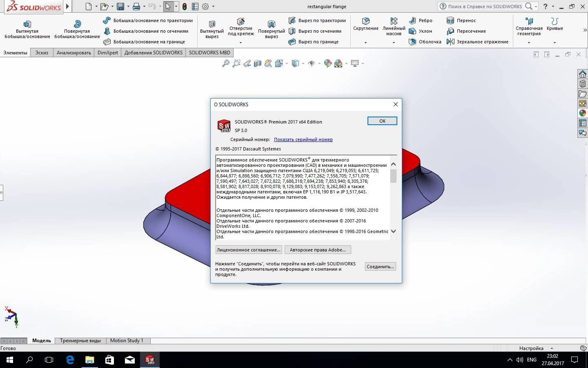This screenshot has height=368, width=588.
Task: Expand the Hole Wizard dropdown arrow
Action: [x=241, y=43]
